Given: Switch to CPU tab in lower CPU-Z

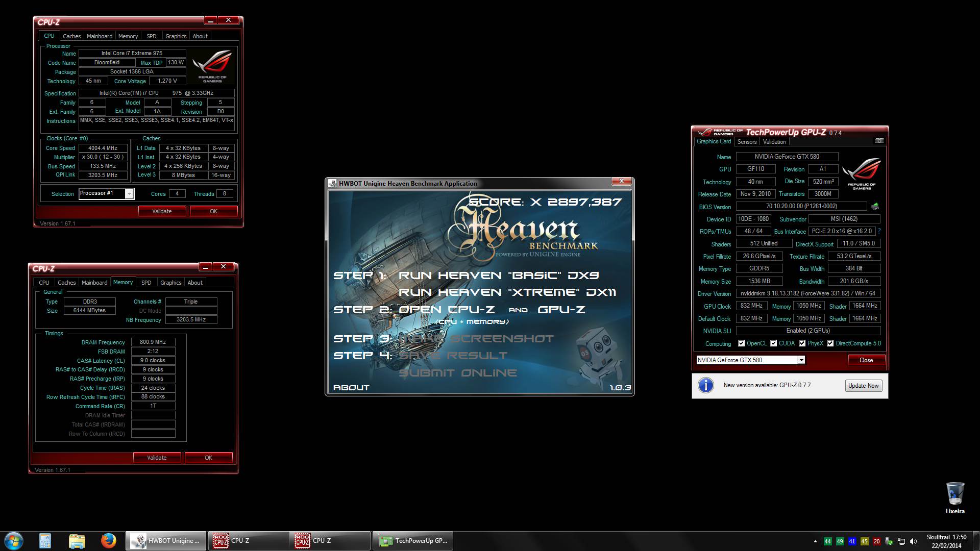Looking at the screenshot, I should [x=44, y=283].
